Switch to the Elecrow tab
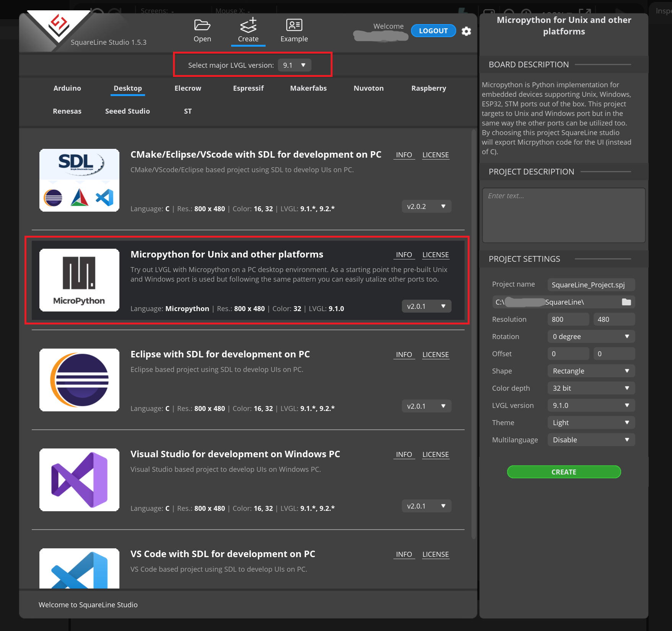The image size is (672, 631). (188, 88)
